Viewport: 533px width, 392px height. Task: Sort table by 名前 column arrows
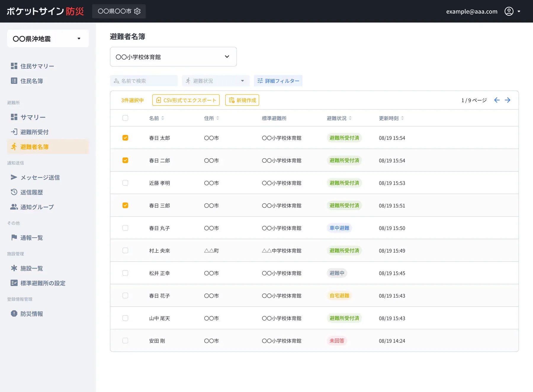pos(163,118)
